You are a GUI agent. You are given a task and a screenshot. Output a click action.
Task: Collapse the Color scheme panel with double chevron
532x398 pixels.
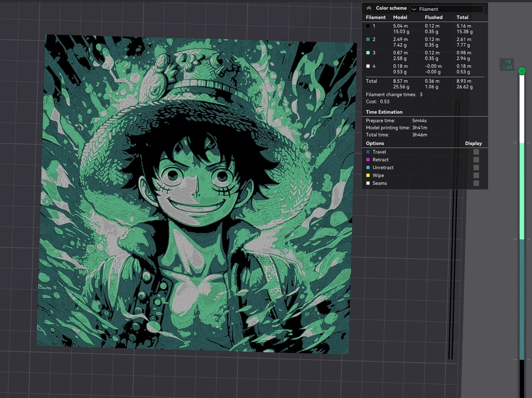(x=369, y=9)
